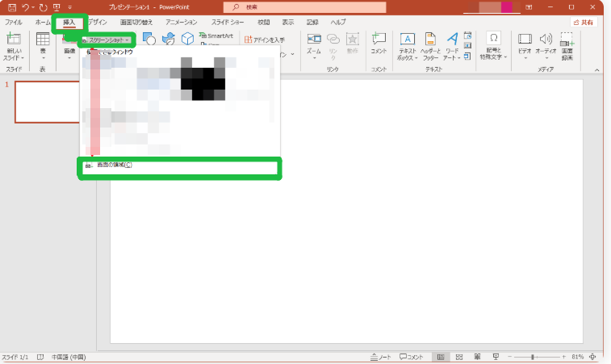Insert slide number icon
Image resolution: width=611 pixels, height=364 pixels.
click(x=467, y=46)
